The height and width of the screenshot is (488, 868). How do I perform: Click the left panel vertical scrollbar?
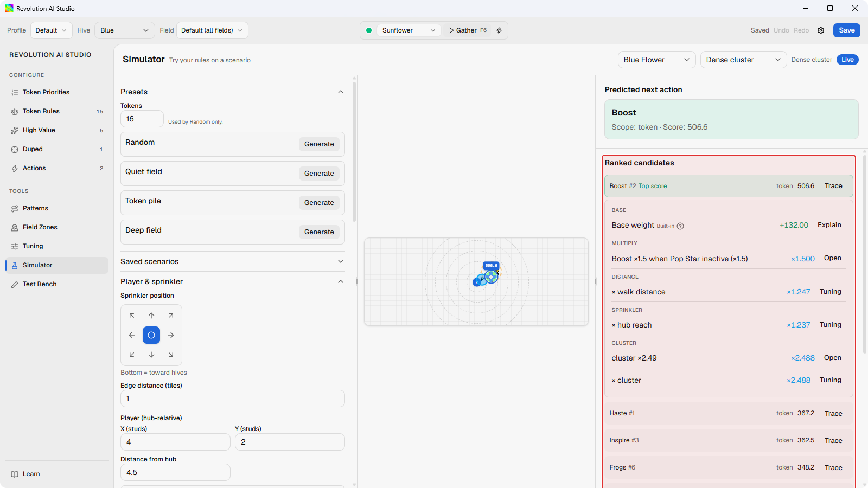tap(354, 152)
